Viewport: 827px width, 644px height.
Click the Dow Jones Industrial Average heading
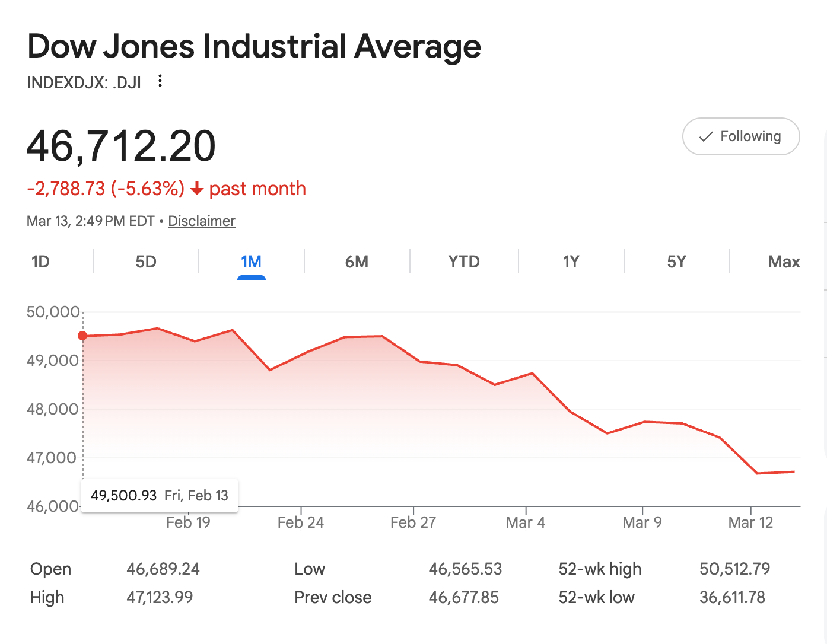click(x=254, y=46)
